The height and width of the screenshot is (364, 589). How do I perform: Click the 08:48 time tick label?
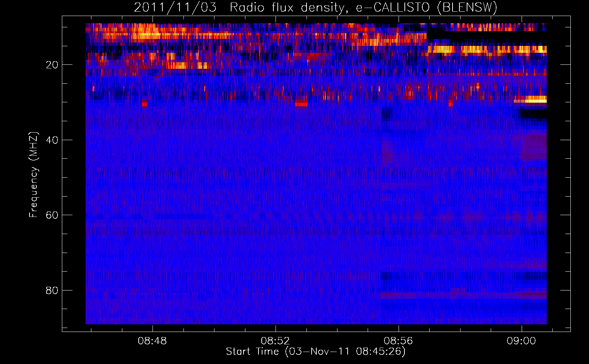point(153,341)
